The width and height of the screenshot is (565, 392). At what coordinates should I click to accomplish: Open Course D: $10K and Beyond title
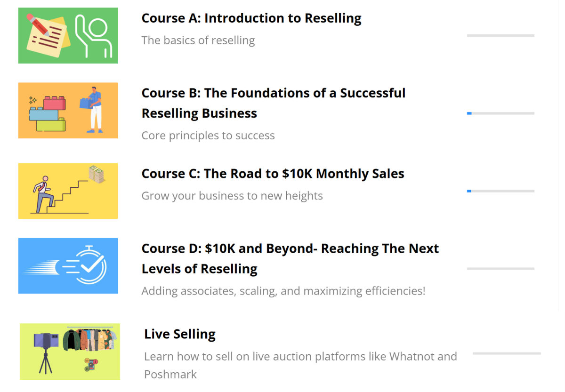click(290, 258)
